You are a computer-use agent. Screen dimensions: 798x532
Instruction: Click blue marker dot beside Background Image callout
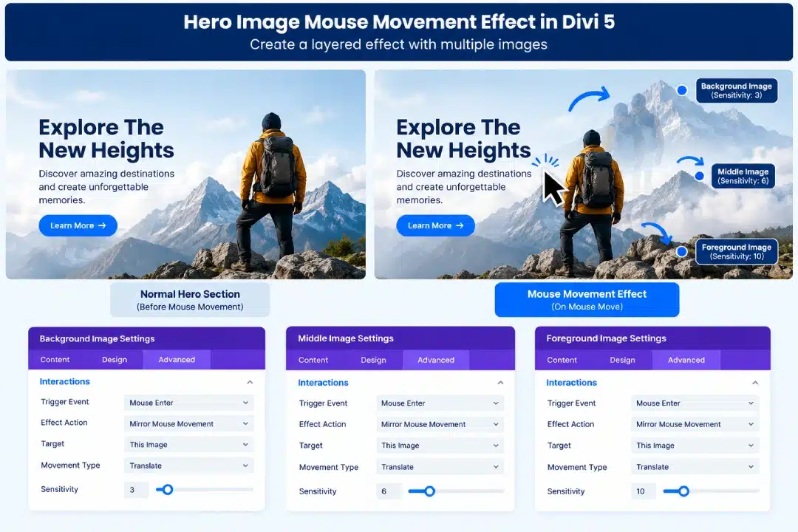(x=682, y=91)
